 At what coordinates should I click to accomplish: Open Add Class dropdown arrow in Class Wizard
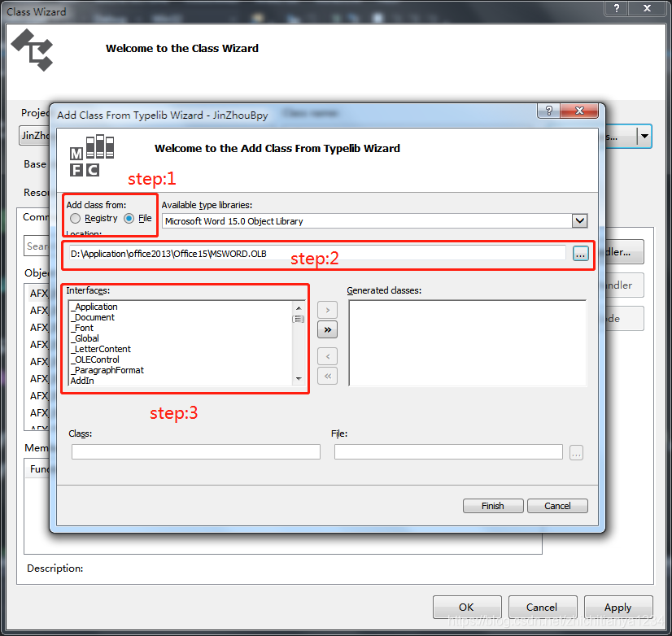click(x=644, y=137)
